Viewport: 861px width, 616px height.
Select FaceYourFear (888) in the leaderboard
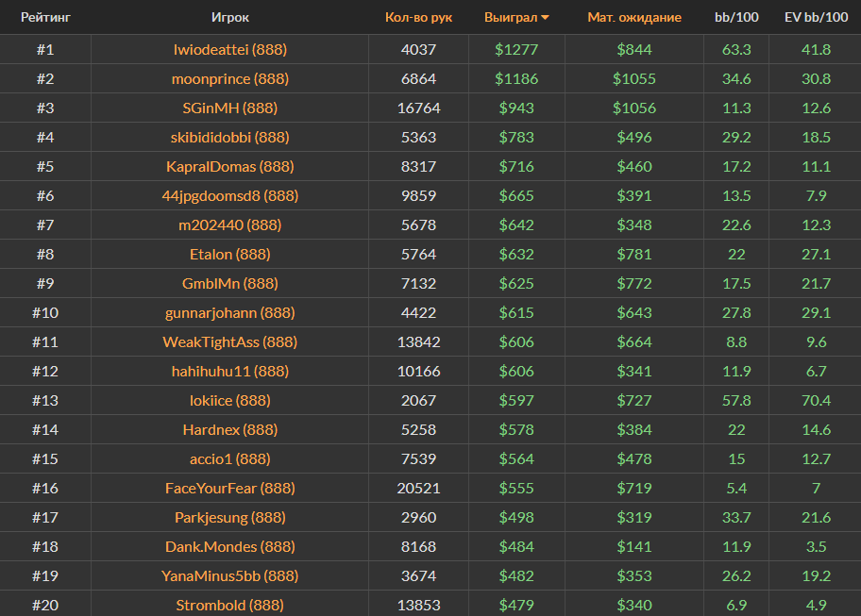[x=230, y=488]
